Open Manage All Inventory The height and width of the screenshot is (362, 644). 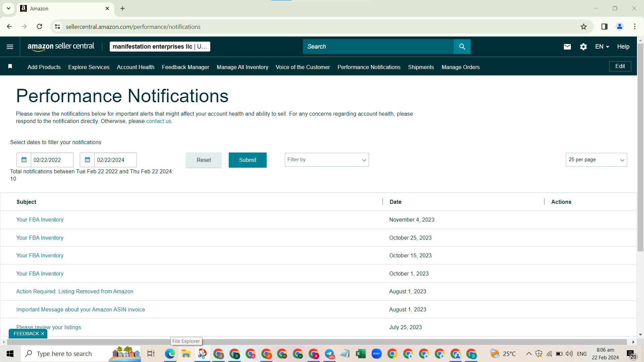tap(243, 67)
